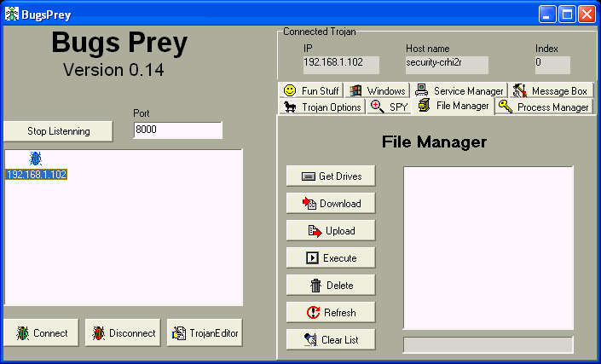Click the Clear List button
This screenshot has height=364, width=601.
[331, 340]
